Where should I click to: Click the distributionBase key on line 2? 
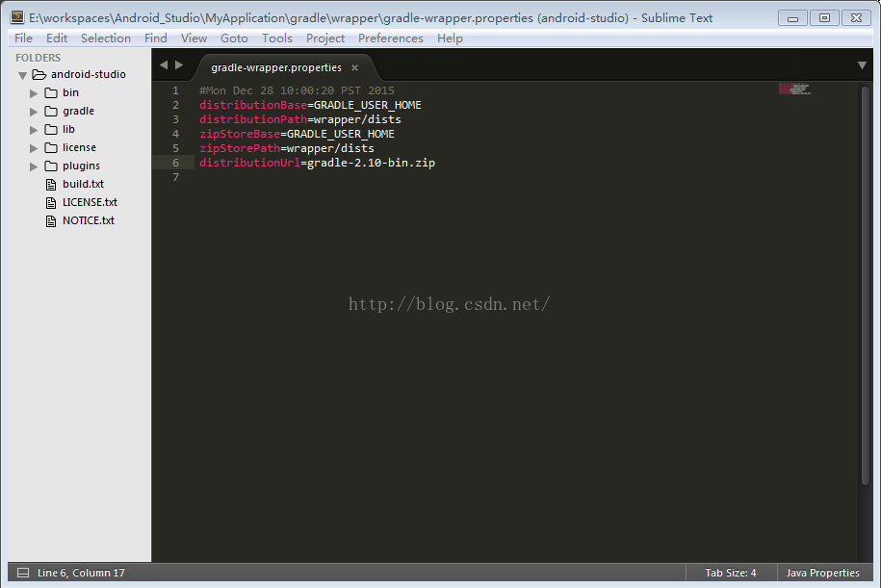click(x=253, y=105)
